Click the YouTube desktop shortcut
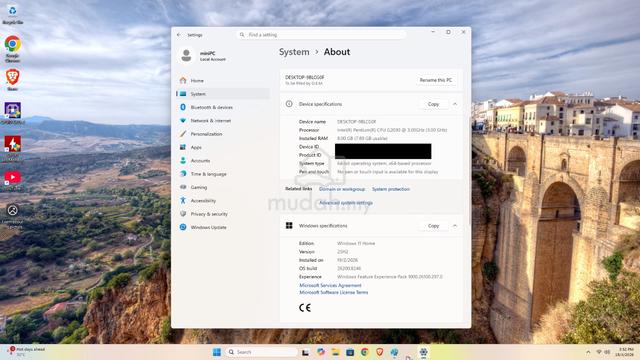640x360 pixels. [x=13, y=180]
